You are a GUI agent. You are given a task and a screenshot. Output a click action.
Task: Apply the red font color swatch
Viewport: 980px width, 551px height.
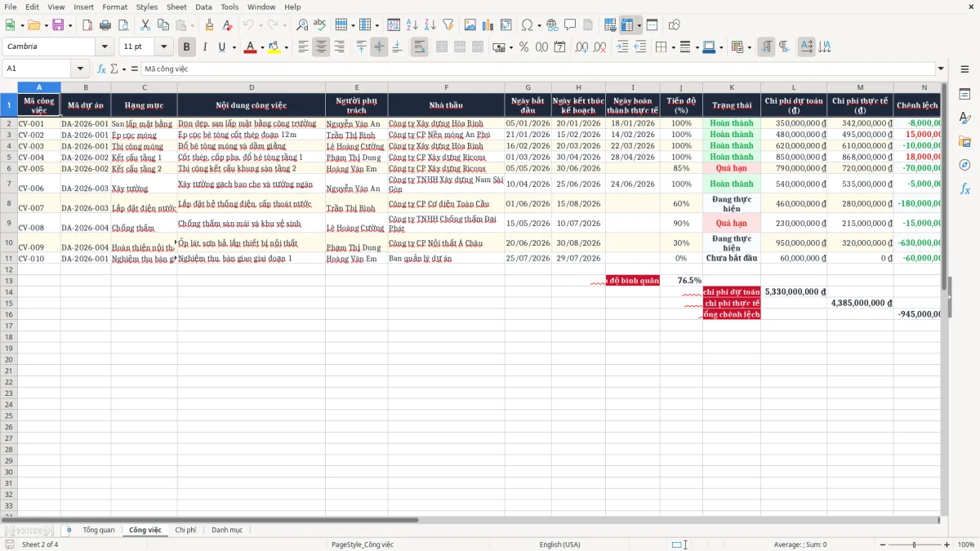tap(250, 47)
